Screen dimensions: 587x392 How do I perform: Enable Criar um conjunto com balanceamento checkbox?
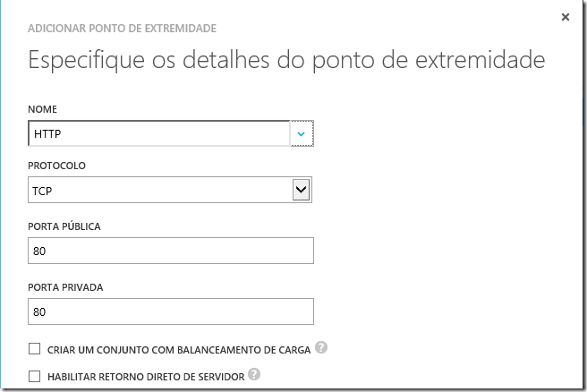click(35, 349)
